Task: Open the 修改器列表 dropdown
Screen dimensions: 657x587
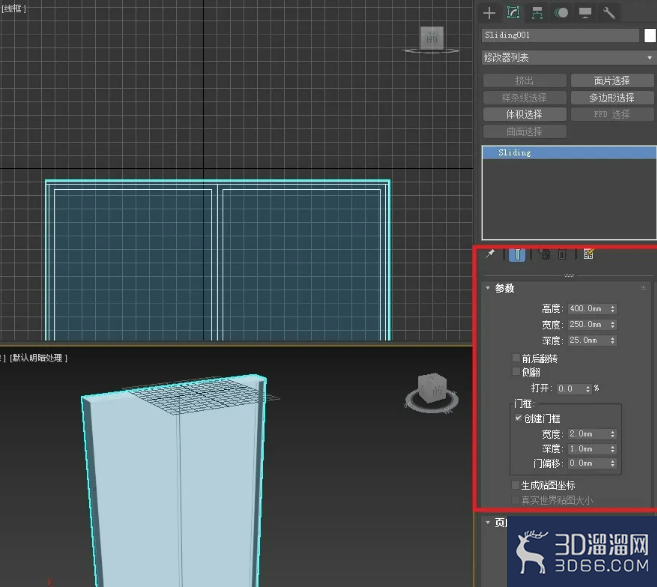Action: coord(568,57)
